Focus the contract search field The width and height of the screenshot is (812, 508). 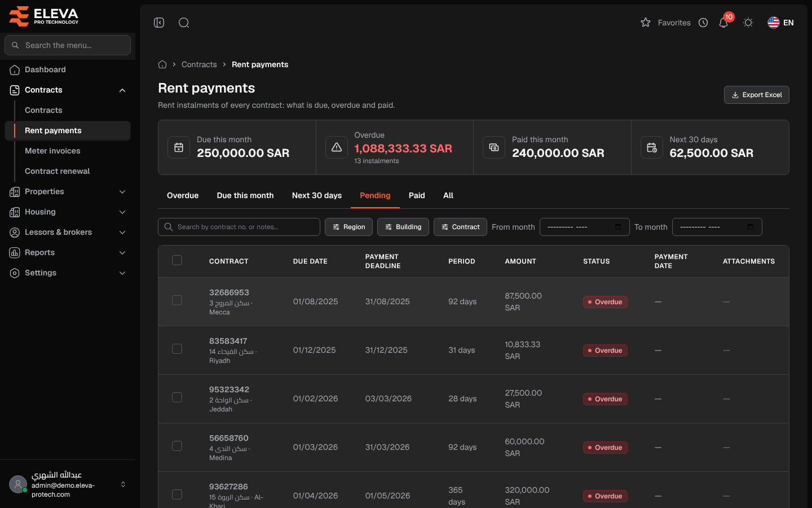pyautogui.click(x=239, y=227)
